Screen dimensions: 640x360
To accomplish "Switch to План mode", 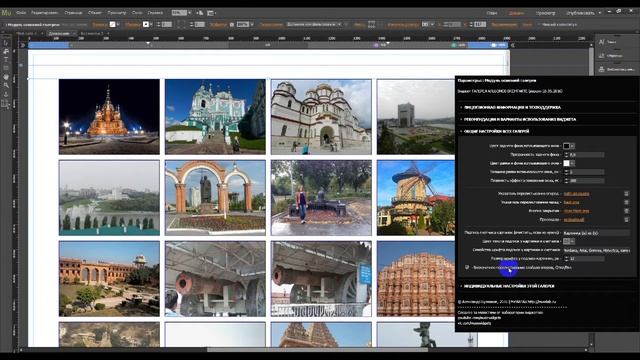I will 492,13.
